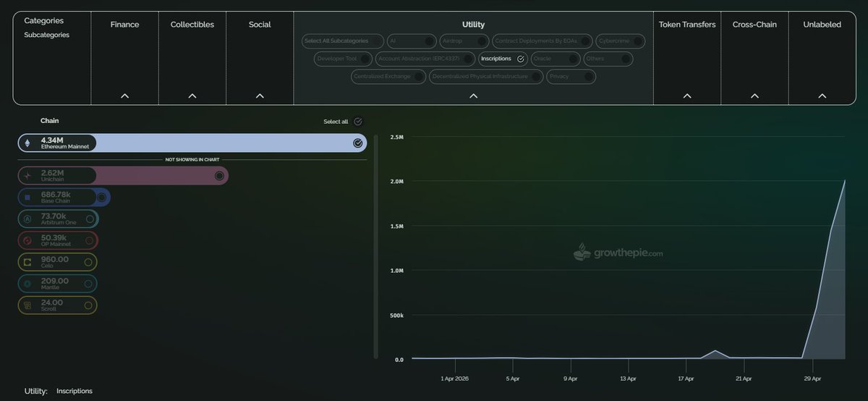Open the Cross-Chain category tab
Image resolution: width=868 pixels, height=401 pixels.
point(754,25)
